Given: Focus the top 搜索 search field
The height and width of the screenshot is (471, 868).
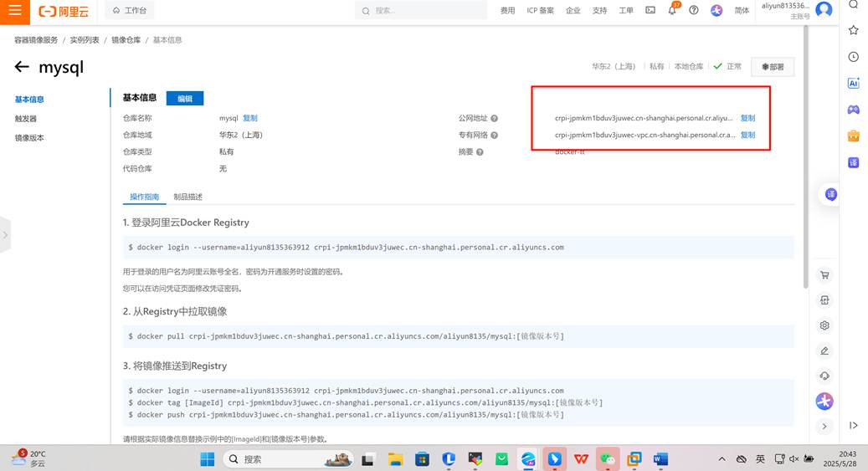Looking at the screenshot, I should [421, 11].
